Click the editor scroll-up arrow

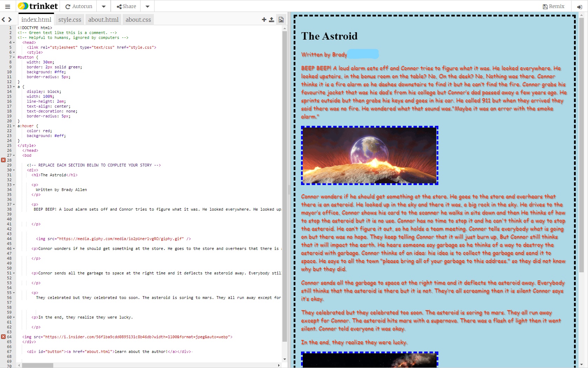(285, 28)
